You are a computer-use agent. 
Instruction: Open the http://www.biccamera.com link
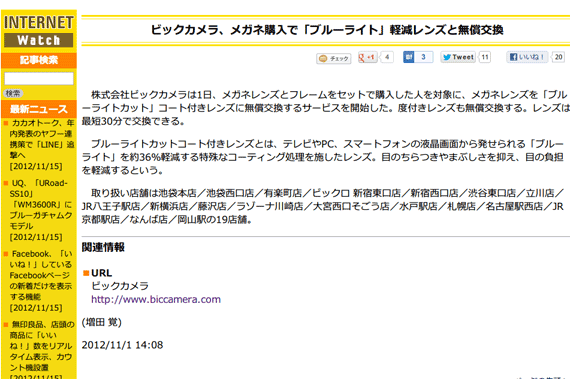tap(156, 299)
